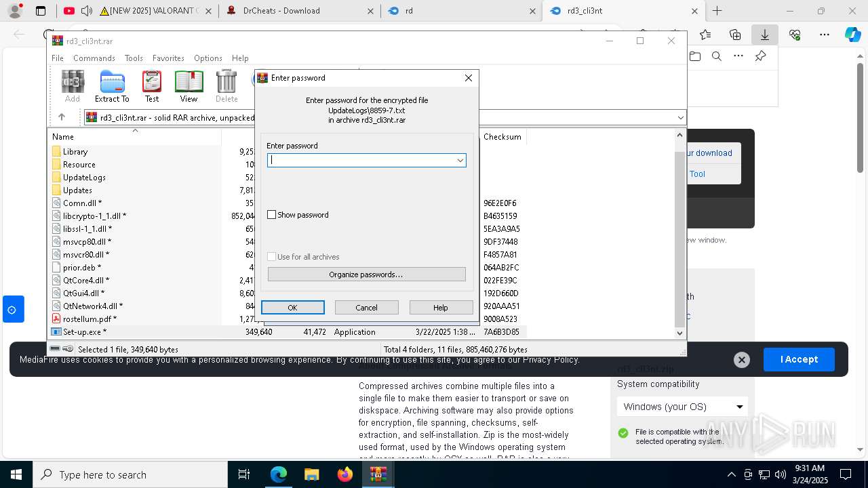The image size is (868, 488).
Task: Open a new browser tab
Action: pyautogui.click(x=717, y=11)
